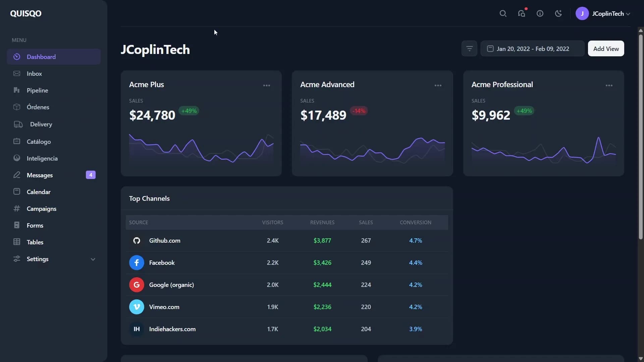Viewport: 644px width, 362px height.
Task: Toggle dark mode with the moon icon
Action: coord(558,13)
